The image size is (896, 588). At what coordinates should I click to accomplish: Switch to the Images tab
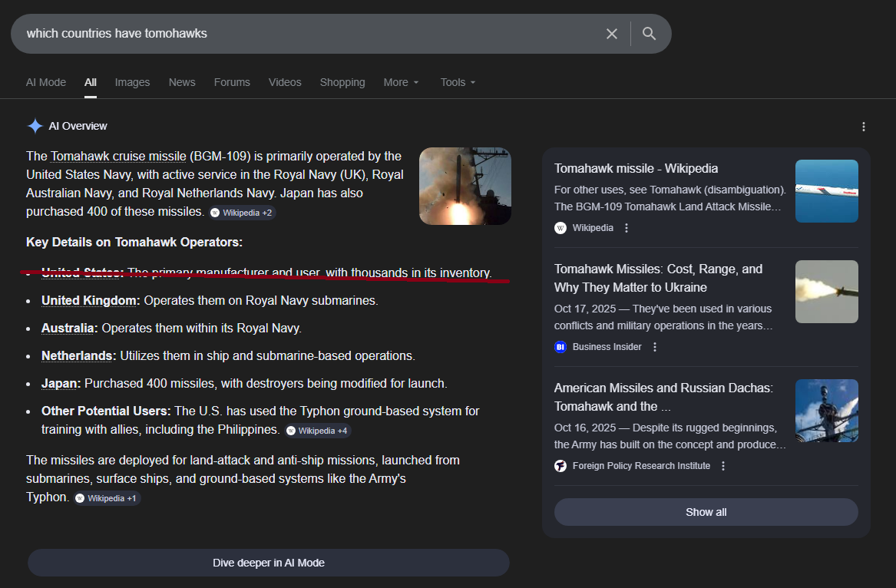(x=132, y=82)
